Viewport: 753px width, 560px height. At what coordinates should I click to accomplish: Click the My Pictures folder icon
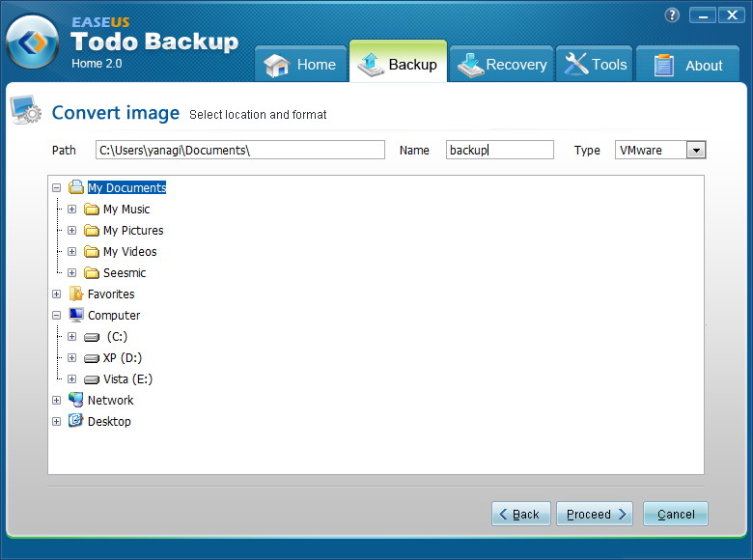tap(92, 230)
